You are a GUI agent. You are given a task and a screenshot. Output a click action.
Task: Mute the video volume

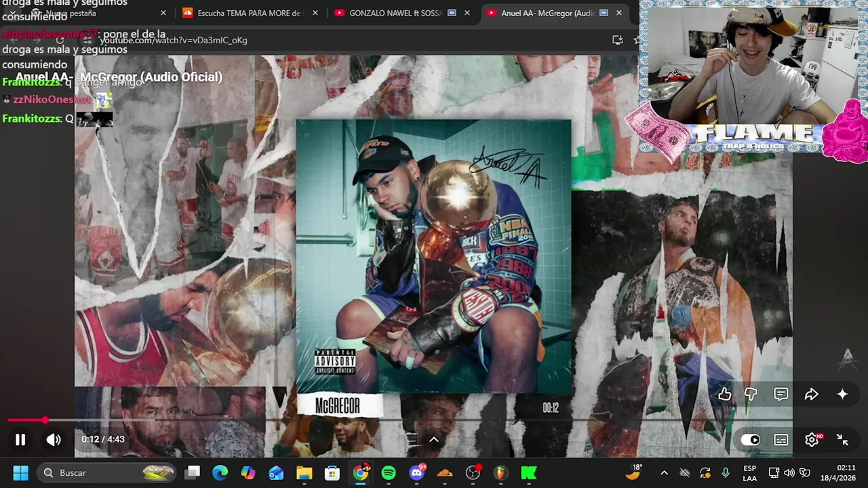(x=54, y=440)
